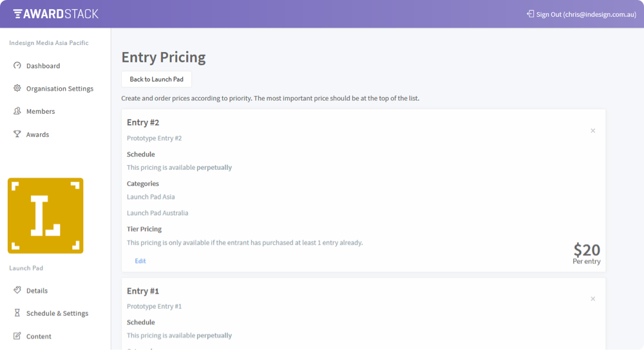This screenshot has width=644, height=350.
Task: Click the Dashboard gauge icon
Action: click(x=17, y=65)
